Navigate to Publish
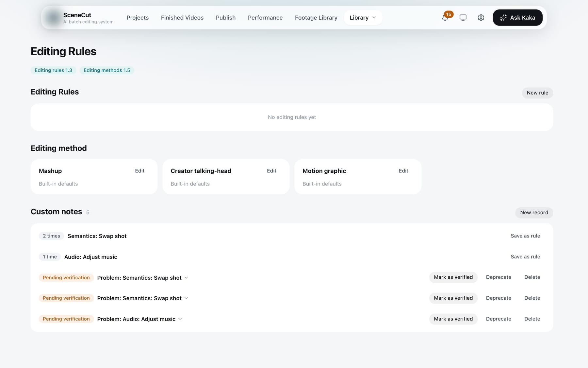 click(226, 18)
